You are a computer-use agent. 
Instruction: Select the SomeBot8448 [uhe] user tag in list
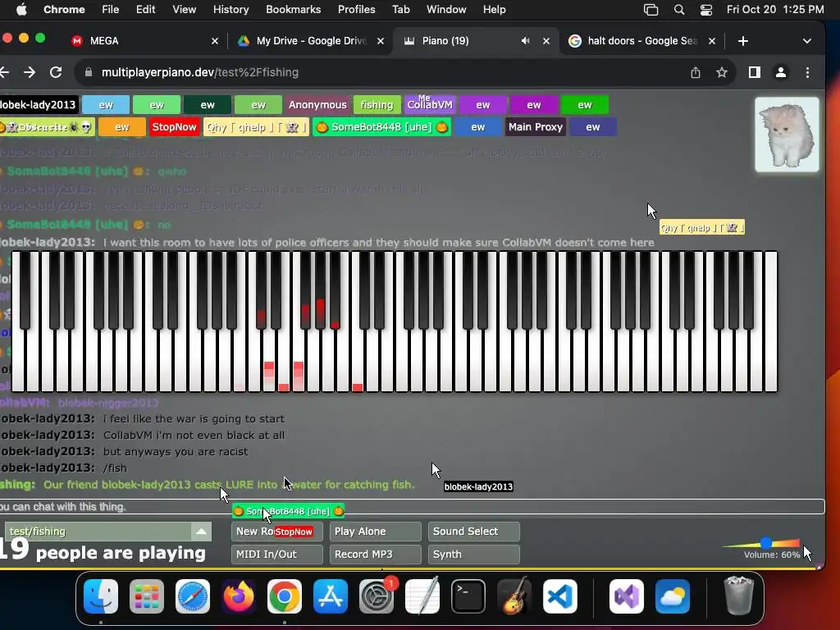click(381, 127)
